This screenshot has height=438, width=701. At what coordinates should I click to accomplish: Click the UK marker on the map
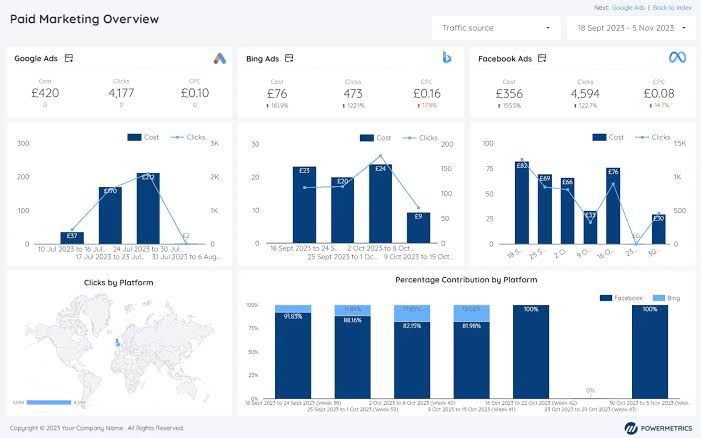[x=118, y=343]
